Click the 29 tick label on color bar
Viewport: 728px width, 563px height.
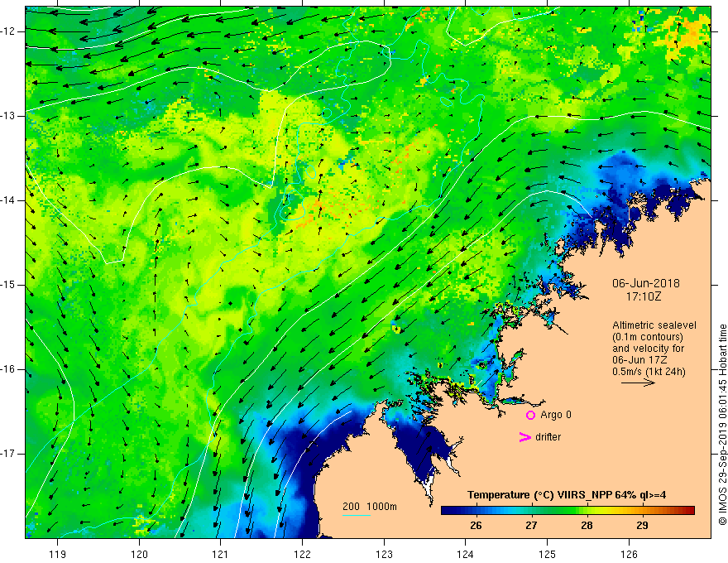[642, 526]
